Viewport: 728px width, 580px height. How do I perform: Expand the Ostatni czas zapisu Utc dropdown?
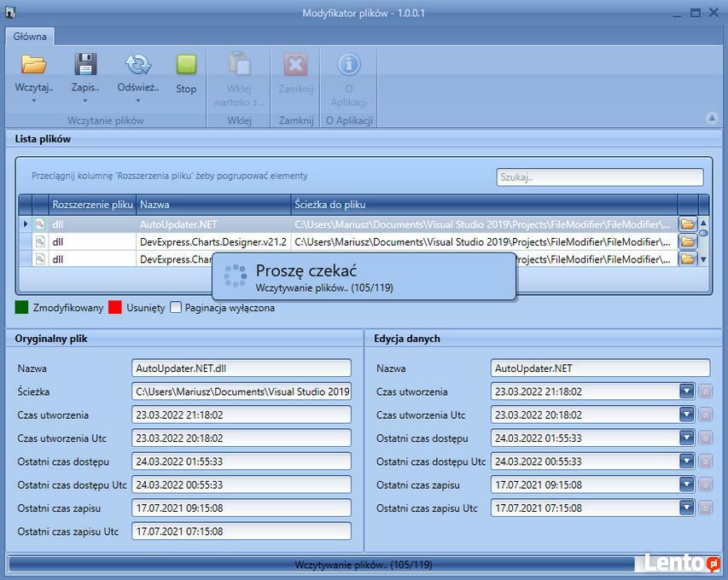(x=687, y=507)
